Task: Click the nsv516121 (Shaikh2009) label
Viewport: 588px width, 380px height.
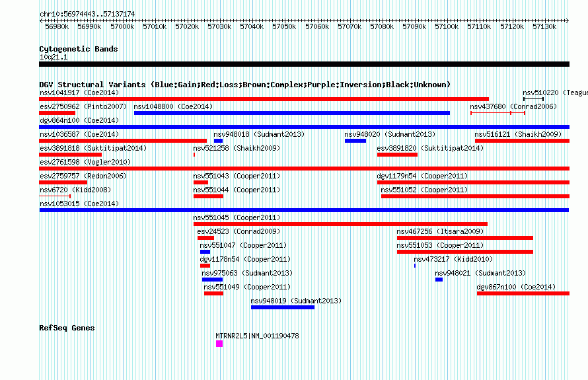Action: pos(518,134)
